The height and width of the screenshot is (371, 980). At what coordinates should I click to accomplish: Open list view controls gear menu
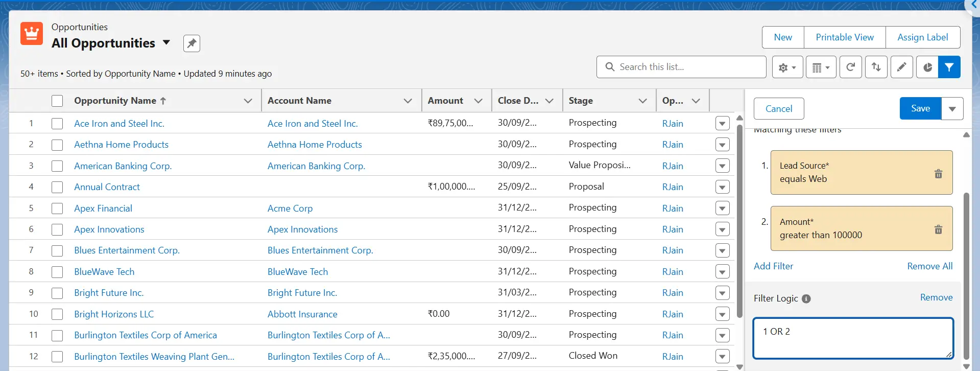tap(787, 67)
